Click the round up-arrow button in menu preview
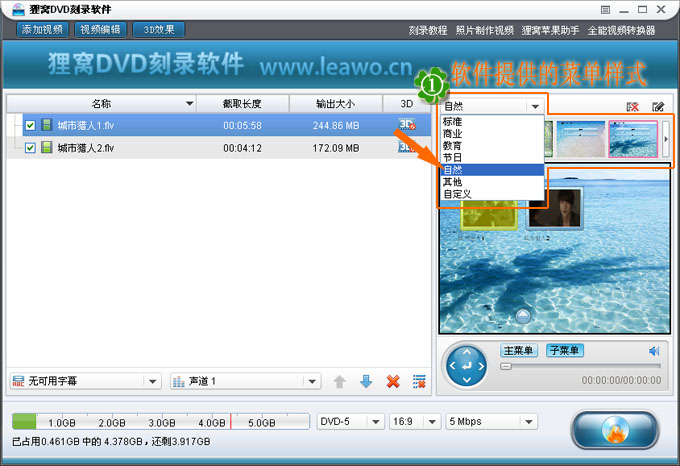Screen dimensions: 680x466 [523, 316]
